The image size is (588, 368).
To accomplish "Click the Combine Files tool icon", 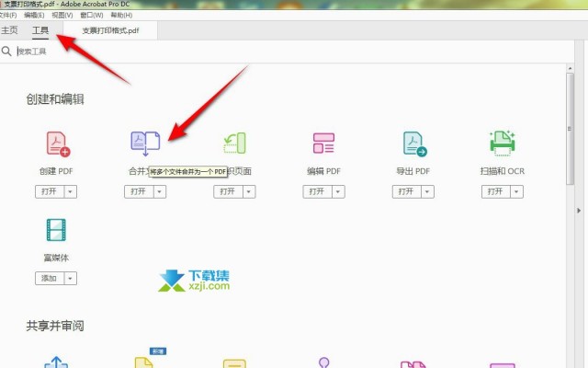I will click(145, 144).
